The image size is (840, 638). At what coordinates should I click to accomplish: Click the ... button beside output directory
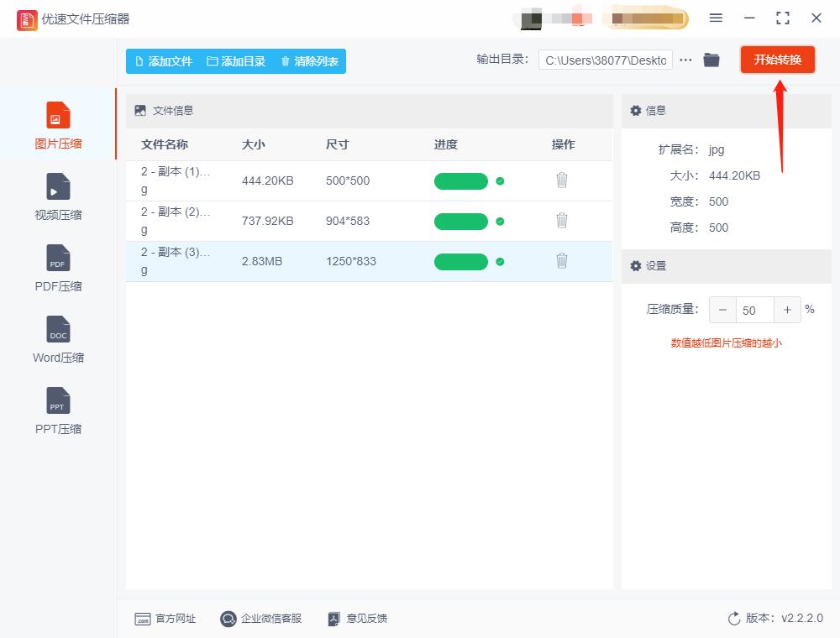coord(685,60)
